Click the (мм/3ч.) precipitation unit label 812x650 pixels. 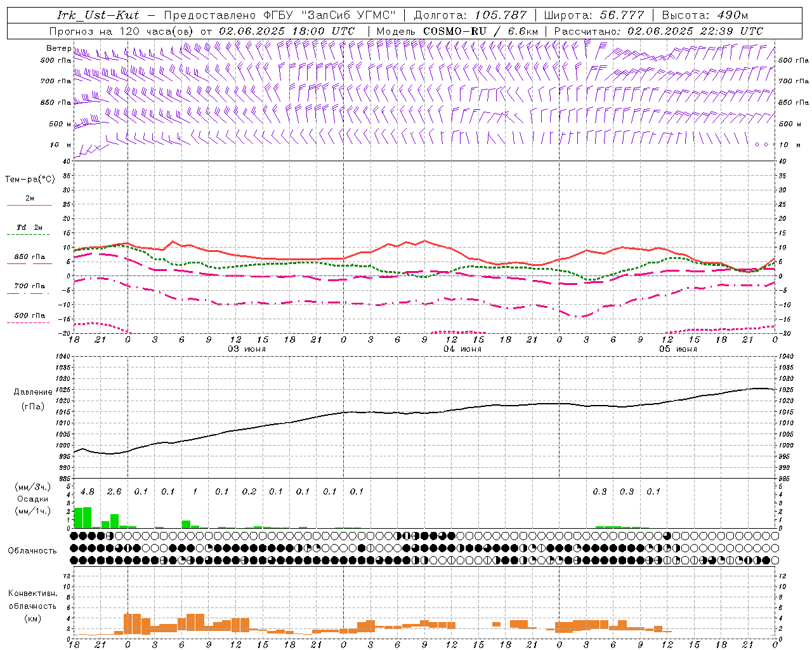[x=33, y=487]
